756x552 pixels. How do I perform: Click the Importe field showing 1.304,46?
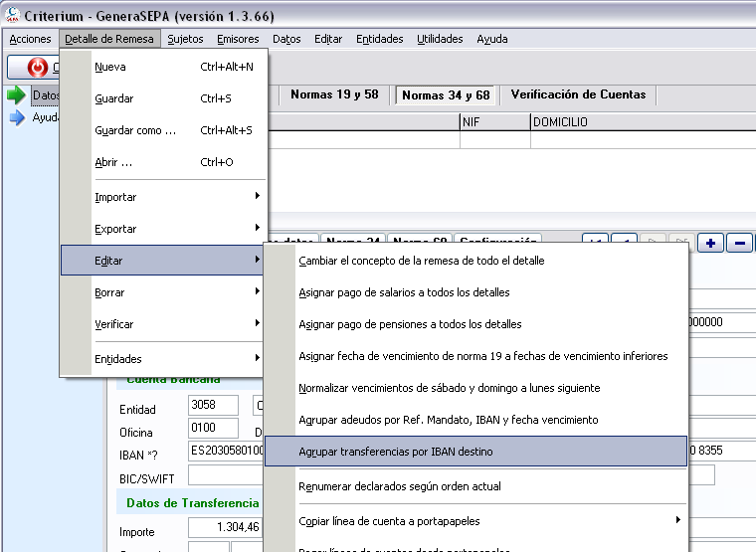(226, 527)
